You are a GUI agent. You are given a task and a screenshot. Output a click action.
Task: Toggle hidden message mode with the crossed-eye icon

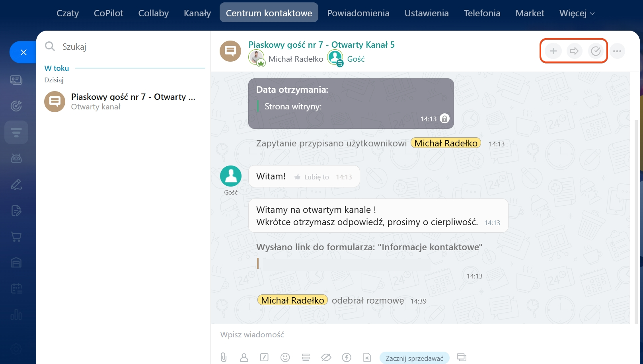pyautogui.click(x=326, y=357)
